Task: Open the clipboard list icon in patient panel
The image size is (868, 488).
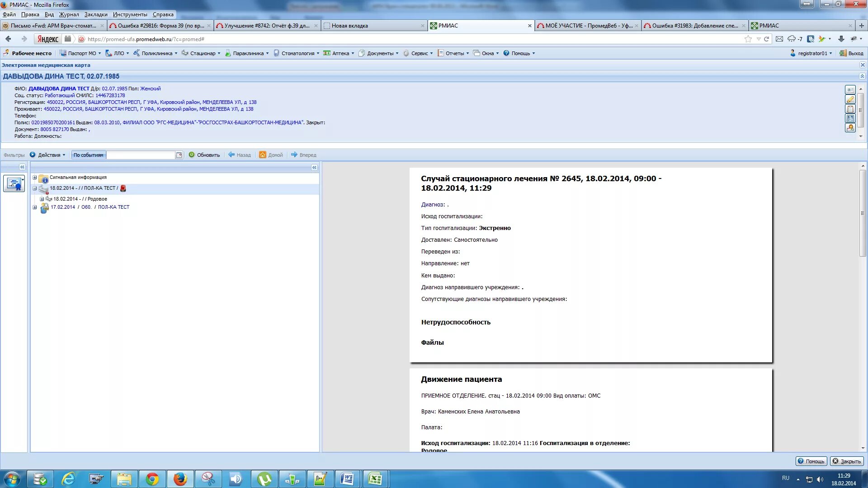Action: point(850,109)
